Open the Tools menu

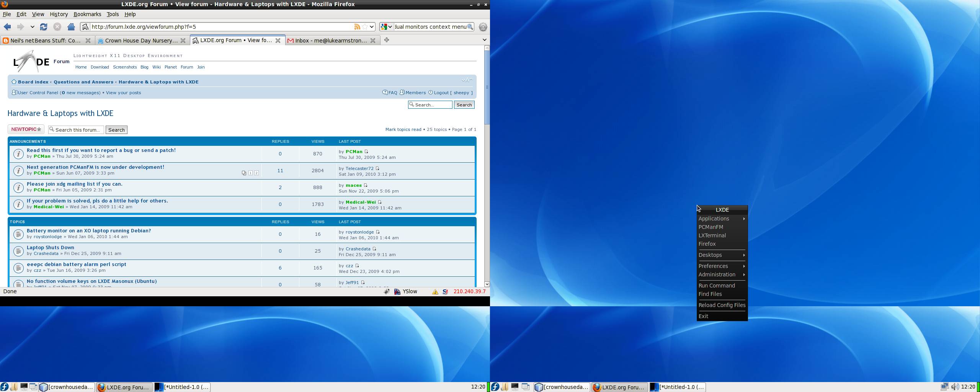tap(113, 14)
